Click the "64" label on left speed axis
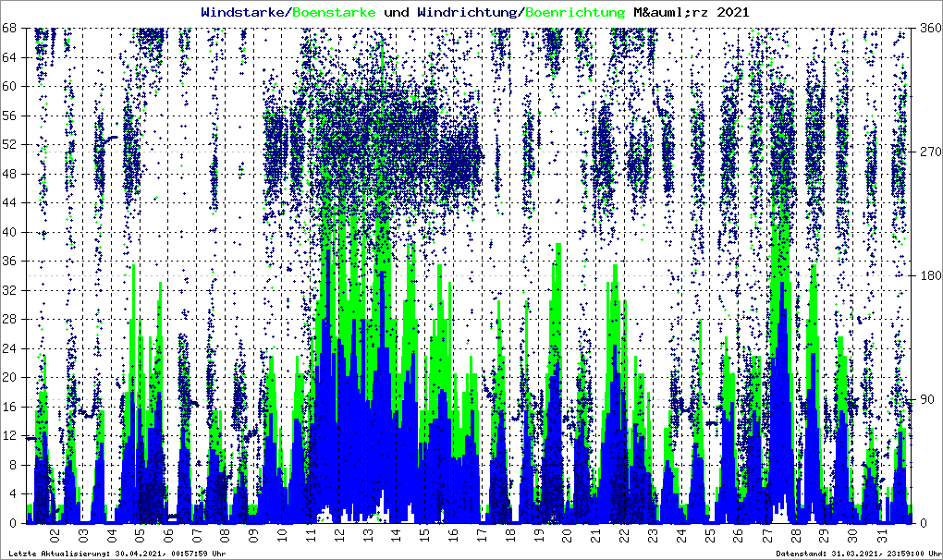The width and height of the screenshot is (943, 560). pos(9,57)
